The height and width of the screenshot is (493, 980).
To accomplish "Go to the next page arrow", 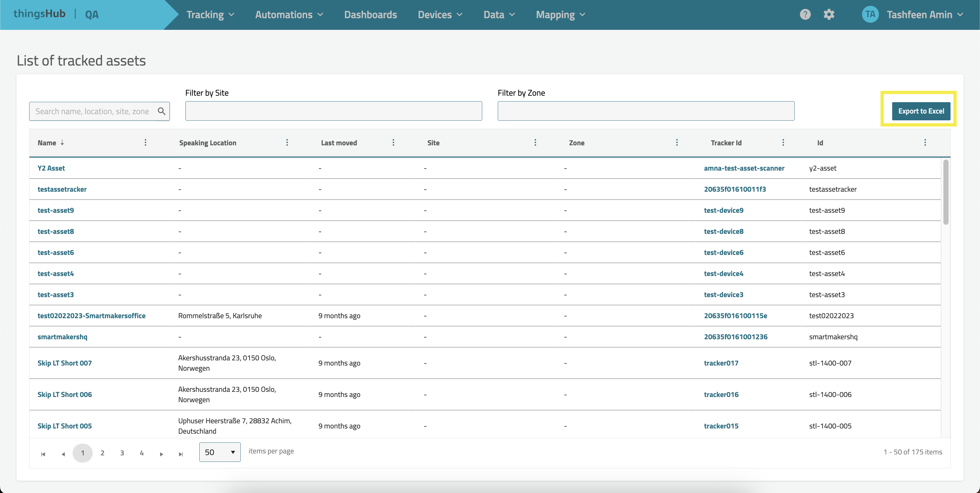I will tap(161, 453).
